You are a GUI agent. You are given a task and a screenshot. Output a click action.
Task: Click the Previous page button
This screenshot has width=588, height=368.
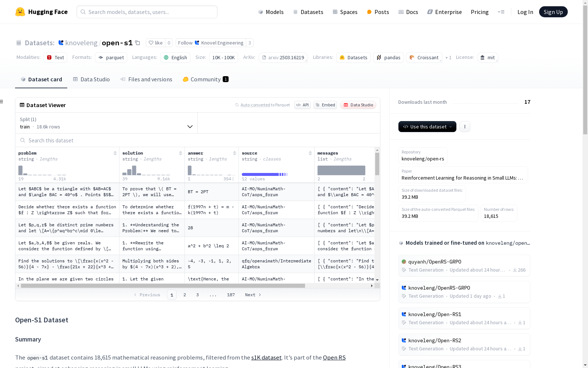pyautogui.click(x=147, y=295)
